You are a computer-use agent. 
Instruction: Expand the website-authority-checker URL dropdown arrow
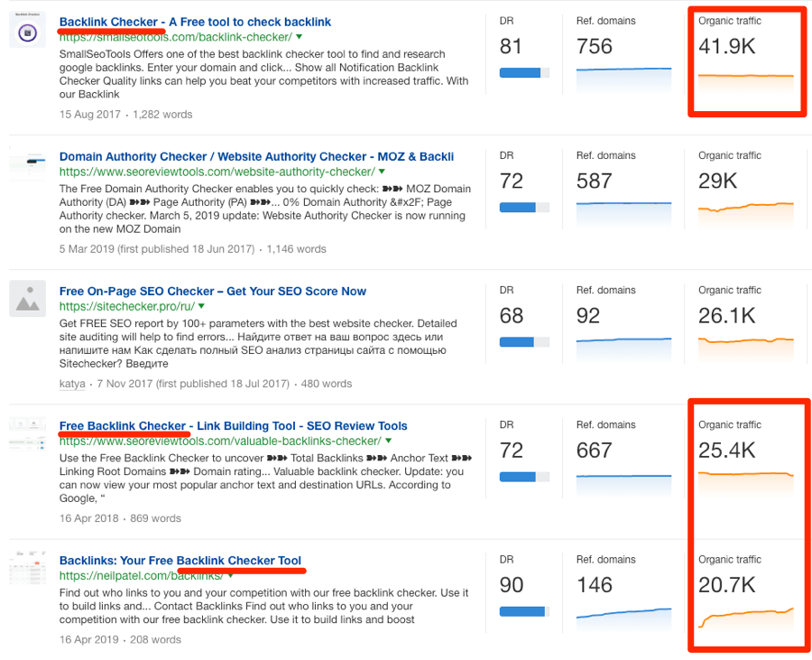382,172
